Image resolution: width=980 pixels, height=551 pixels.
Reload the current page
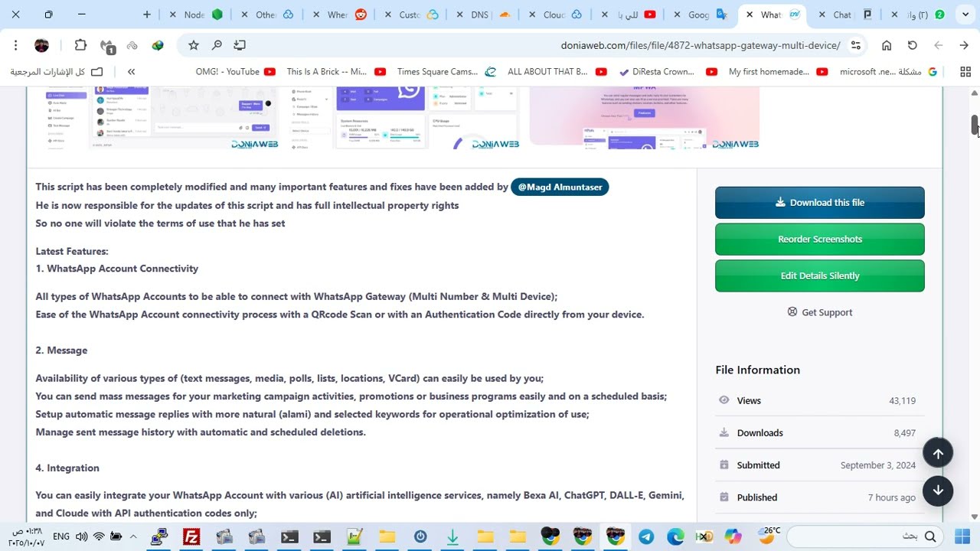(x=912, y=45)
